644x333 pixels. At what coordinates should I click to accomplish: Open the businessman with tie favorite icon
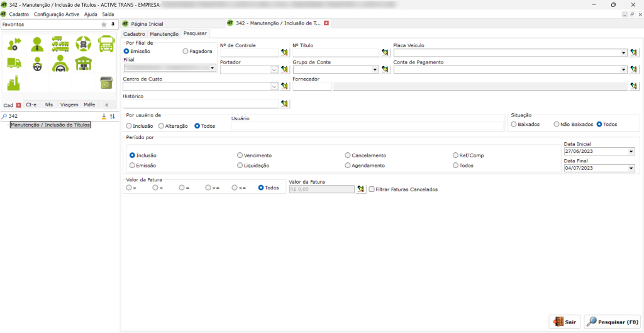point(37,44)
